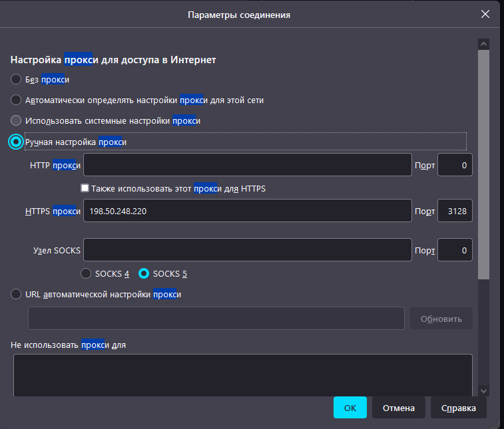Screen dimensions: 504x429
Task: Click the scrollbar up arrow
Action: (483, 45)
